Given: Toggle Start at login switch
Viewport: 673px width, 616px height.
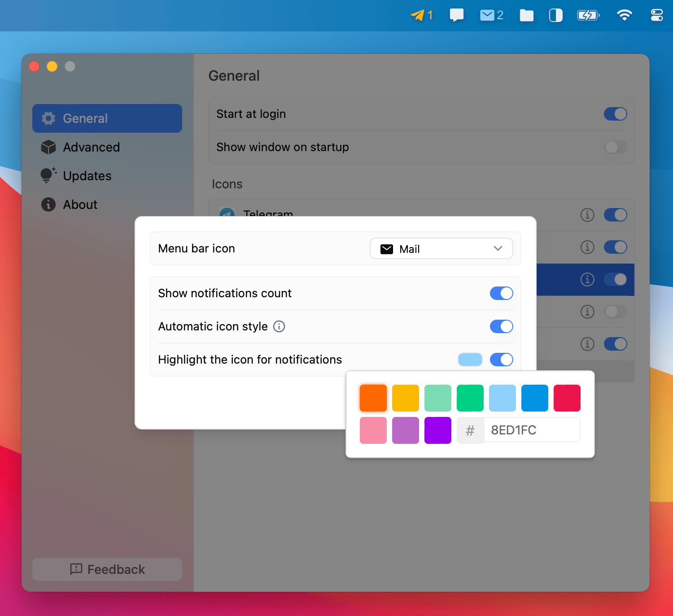Looking at the screenshot, I should tap(616, 114).
